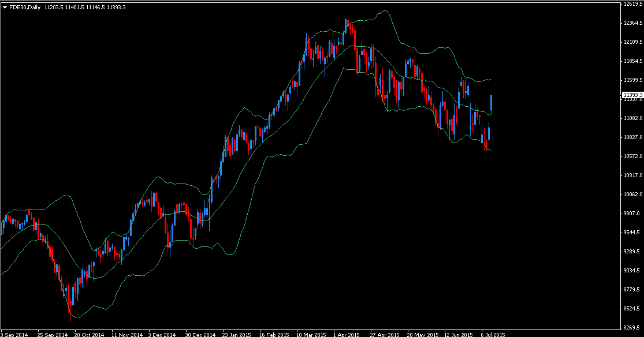Click the low value 11146.5 in header

click(95, 8)
